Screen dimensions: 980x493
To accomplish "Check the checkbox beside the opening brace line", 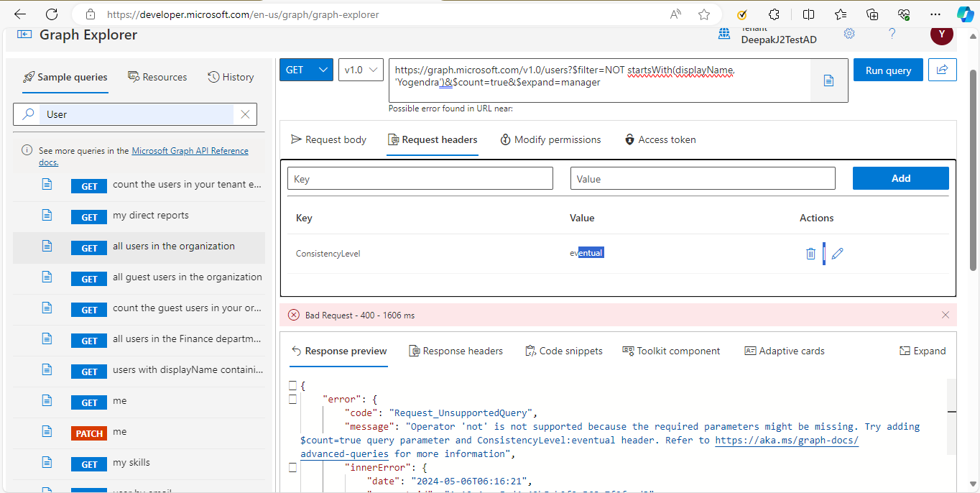I will 293,385.
